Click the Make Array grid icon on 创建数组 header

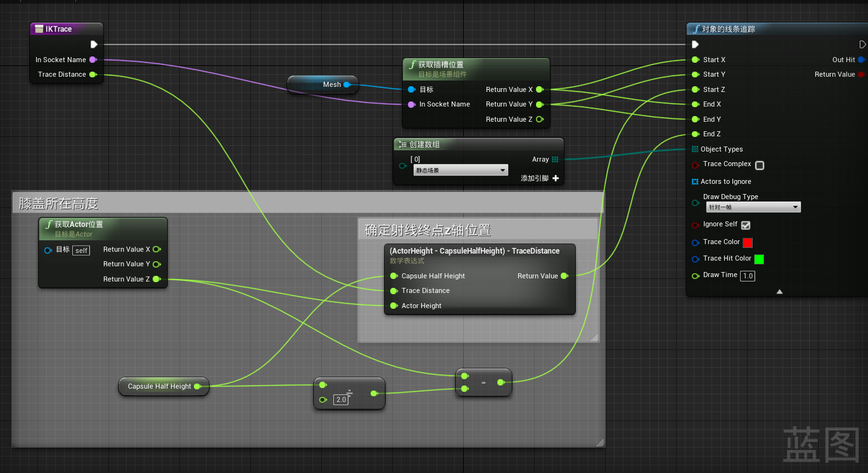402,144
